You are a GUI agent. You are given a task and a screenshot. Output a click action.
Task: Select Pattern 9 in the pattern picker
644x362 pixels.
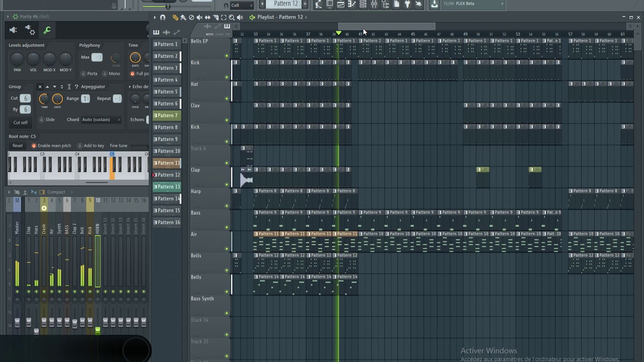click(167, 139)
